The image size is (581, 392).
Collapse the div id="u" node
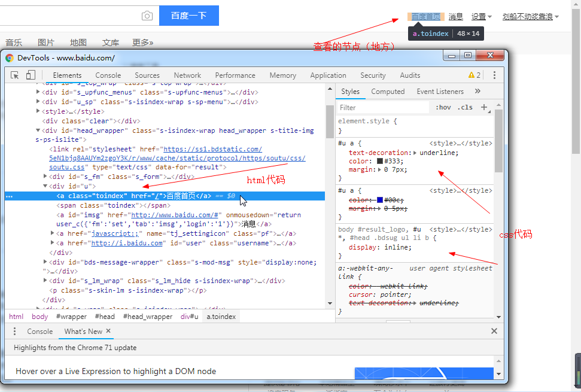(45, 186)
